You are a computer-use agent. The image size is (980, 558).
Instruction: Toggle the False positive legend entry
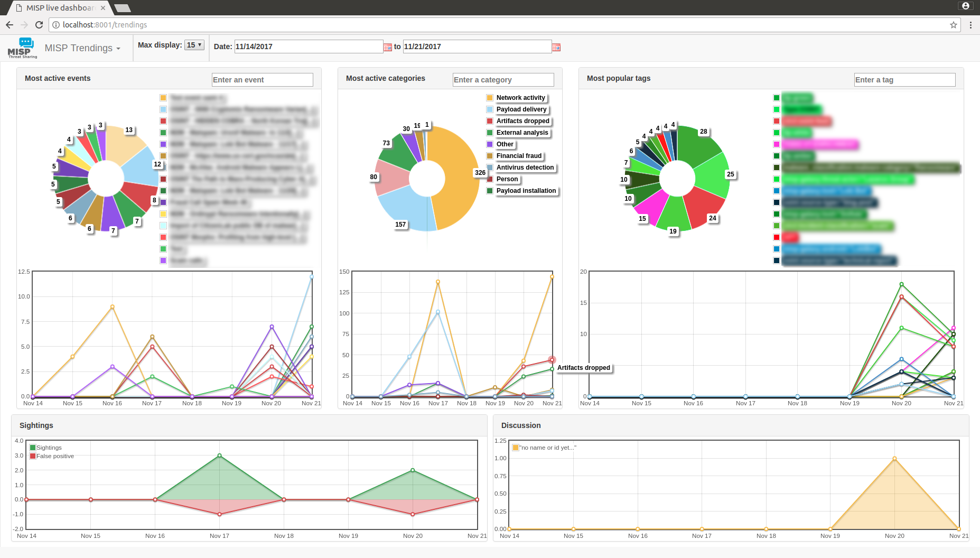click(x=53, y=455)
